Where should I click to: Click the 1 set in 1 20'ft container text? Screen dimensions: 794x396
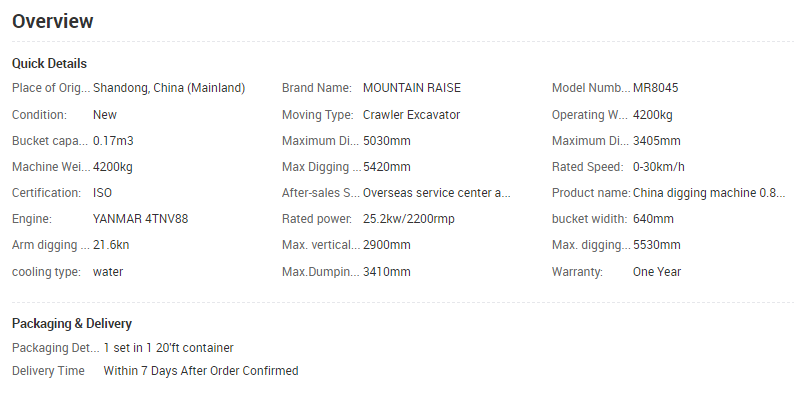pos(169,348)
